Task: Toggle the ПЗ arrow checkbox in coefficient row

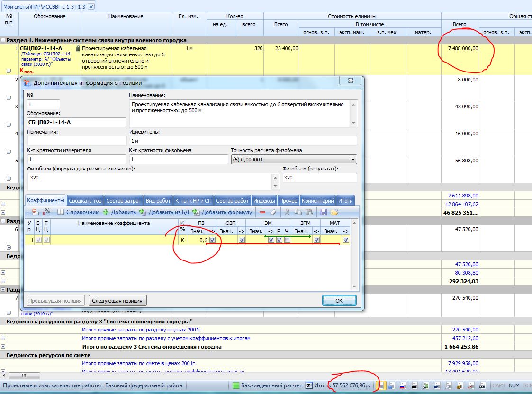Action: [x=213, y=240]
